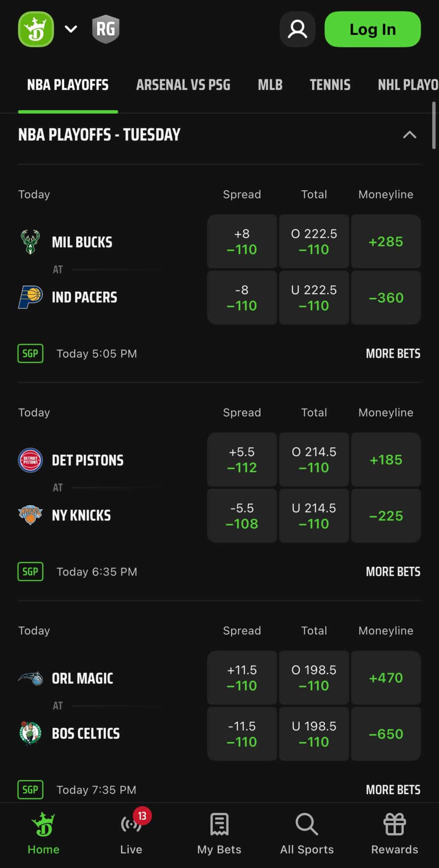Open the dropdown arrow beside the crown logo
Image resolution: width=439 pixels, height=868 pixels.
[x=70, y=29]
